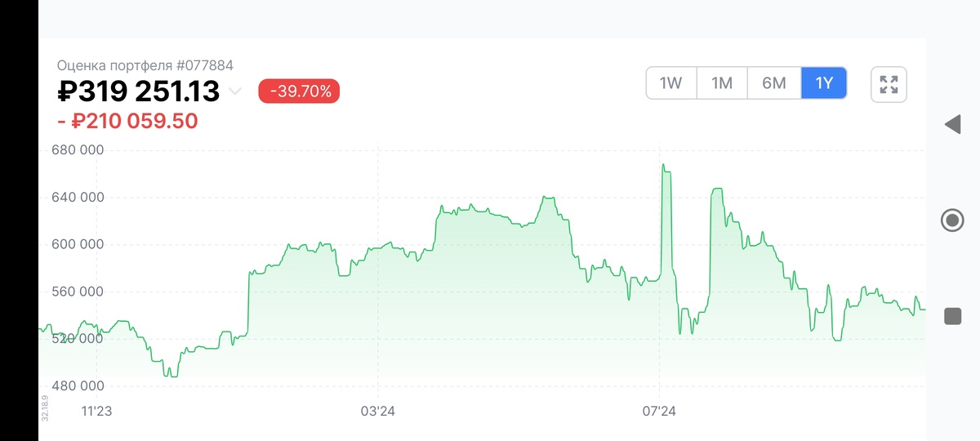Tap the 03'24 date axis label
Image resolution: width=980 pixels, height=441 pixels.
pyautogui.click(x=377, y=411)
